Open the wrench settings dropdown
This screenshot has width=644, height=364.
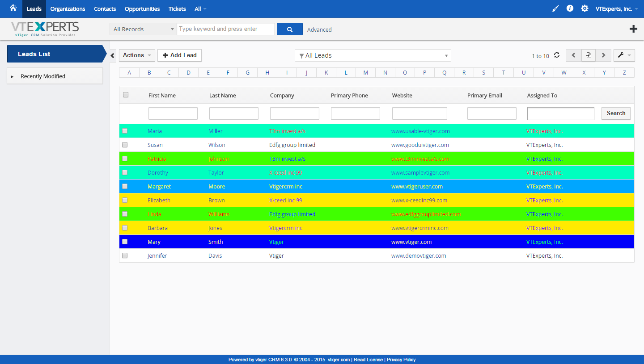click(624, 55)
